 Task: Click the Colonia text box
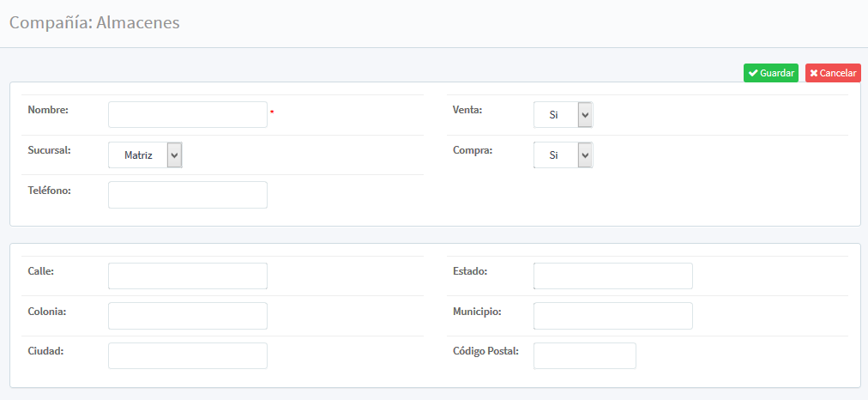click(x=188, y=316)
